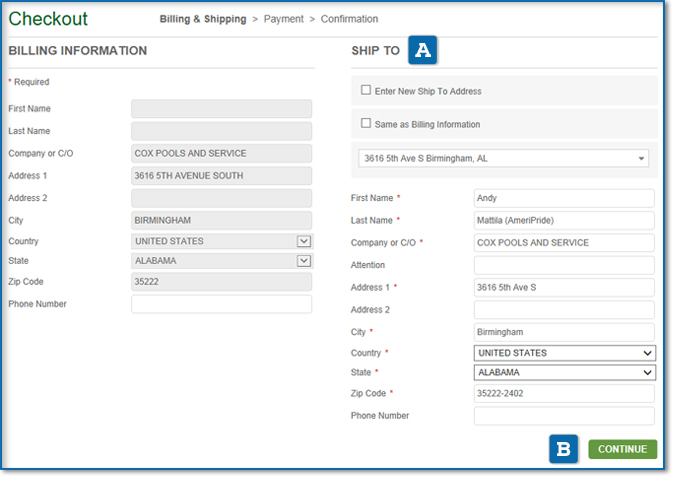The image size is (675, 480).
Task: Click the blue B callout marker
Action: 564,449
